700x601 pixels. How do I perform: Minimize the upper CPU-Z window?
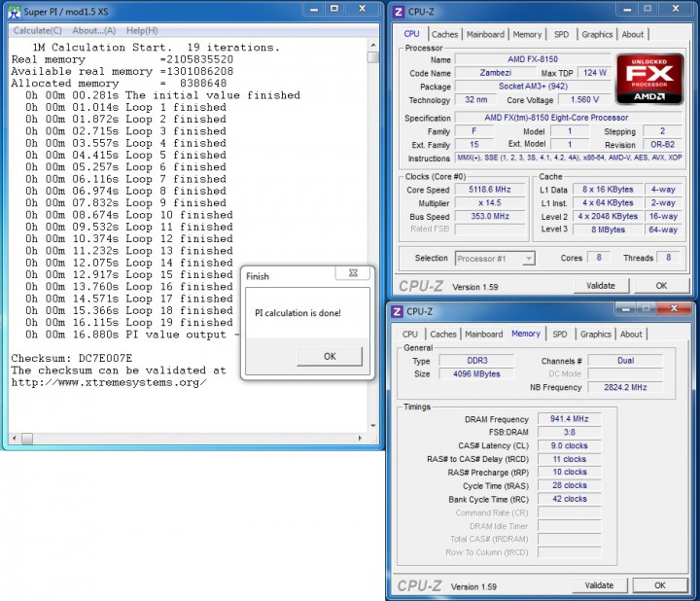coord(627,10)
